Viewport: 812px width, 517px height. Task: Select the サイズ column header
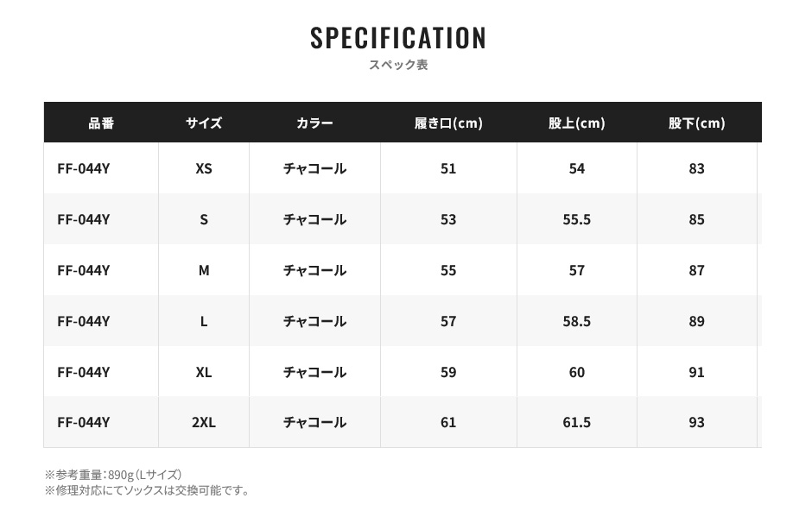coord(204,123)
